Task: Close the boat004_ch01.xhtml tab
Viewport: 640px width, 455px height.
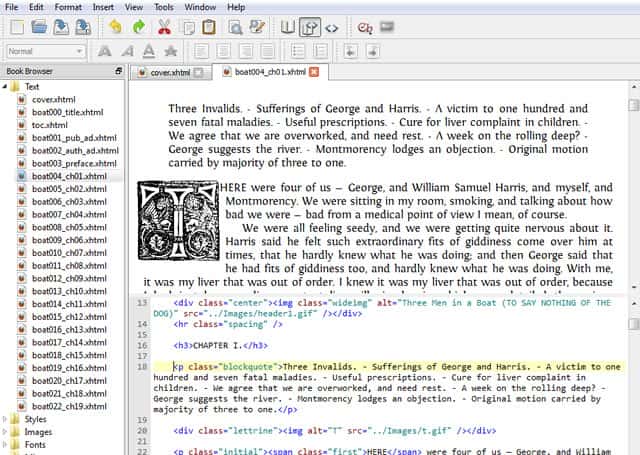Action: click(x=314, y=72)
